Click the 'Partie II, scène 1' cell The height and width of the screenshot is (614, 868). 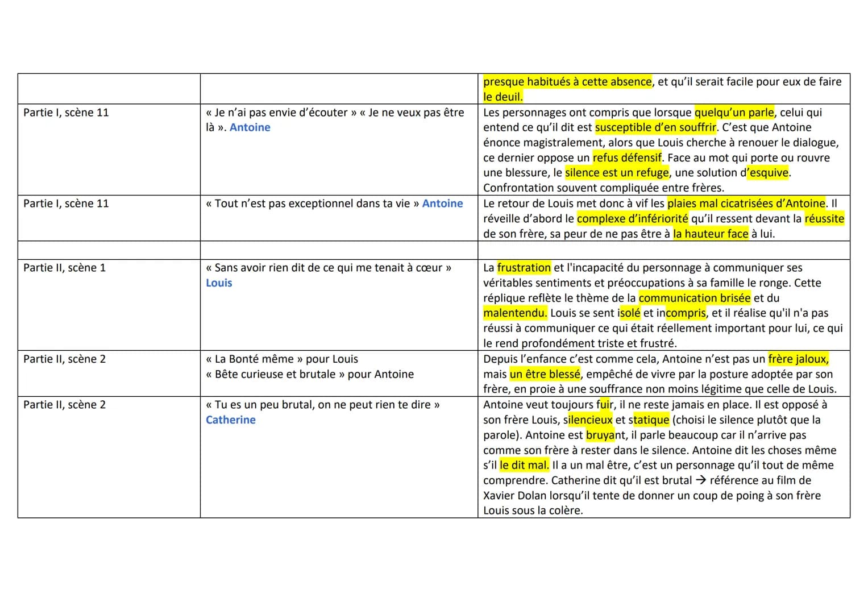[x=109, y=305]
